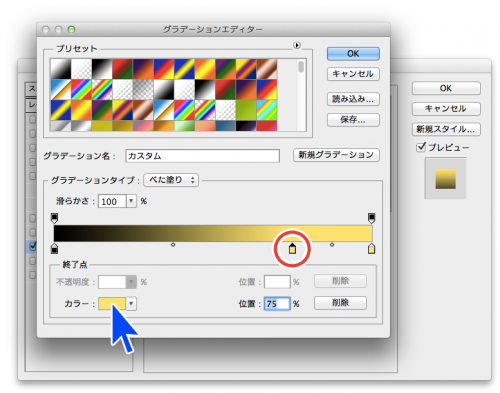
Task: Select the yellow color stop at 75%
Action: tap(292, 248)
